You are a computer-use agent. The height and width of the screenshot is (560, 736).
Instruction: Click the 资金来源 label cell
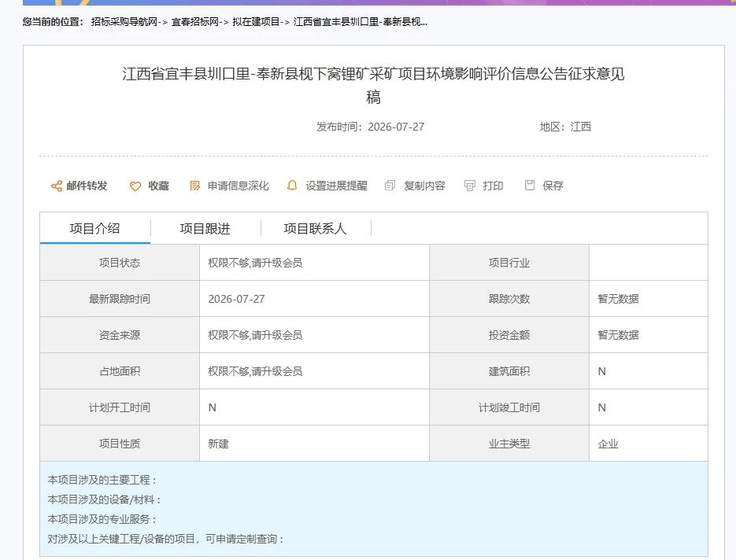pos(120,335)
